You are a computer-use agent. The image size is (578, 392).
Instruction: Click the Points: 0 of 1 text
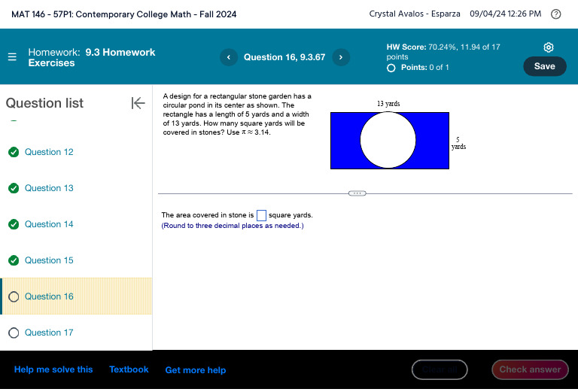pos(425,68)
